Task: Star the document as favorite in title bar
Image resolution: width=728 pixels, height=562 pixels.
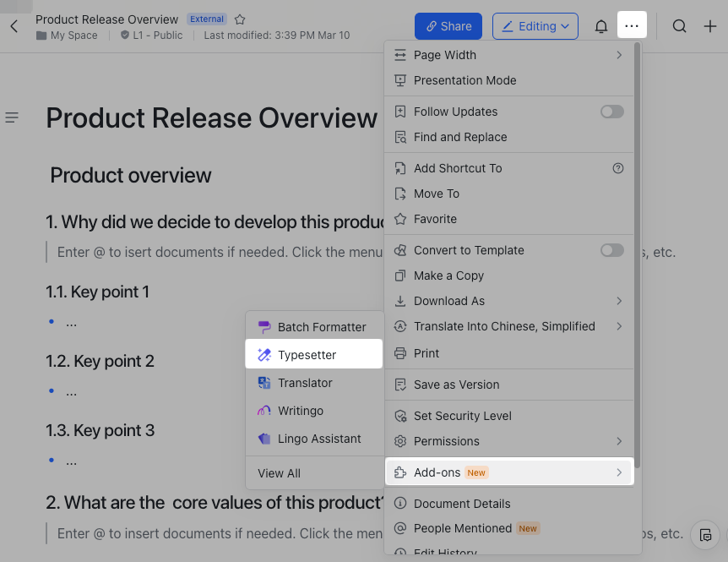Action: 240,19
